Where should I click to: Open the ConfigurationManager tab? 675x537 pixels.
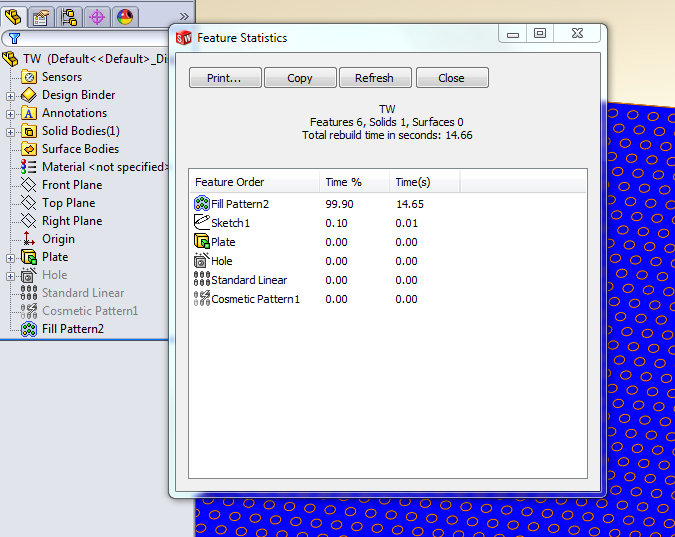coord(69,16)
